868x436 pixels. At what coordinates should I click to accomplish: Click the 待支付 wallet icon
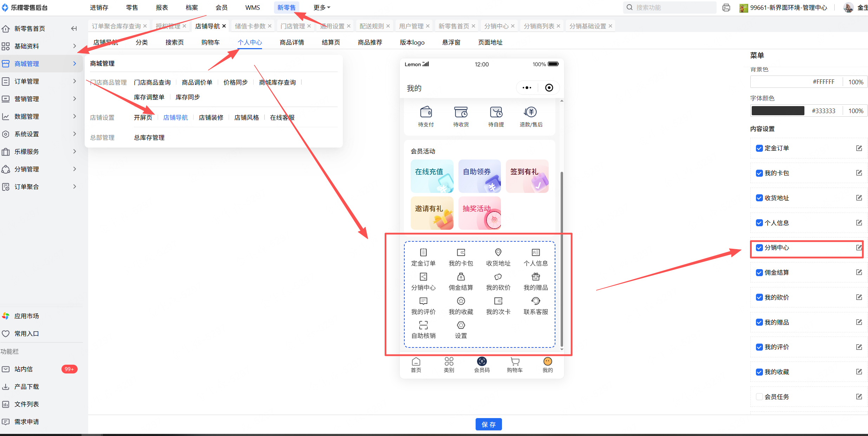[x=426, y=112]
